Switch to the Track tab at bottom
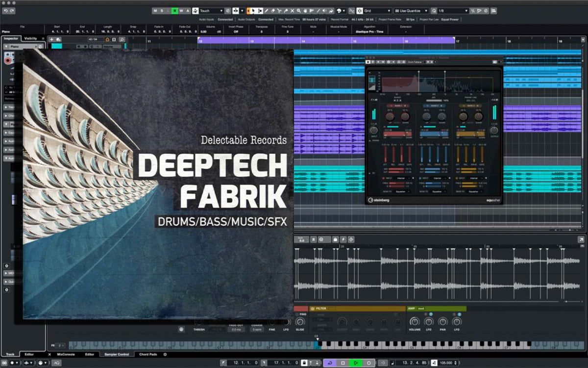588x368 pixels. click(10, 354)
